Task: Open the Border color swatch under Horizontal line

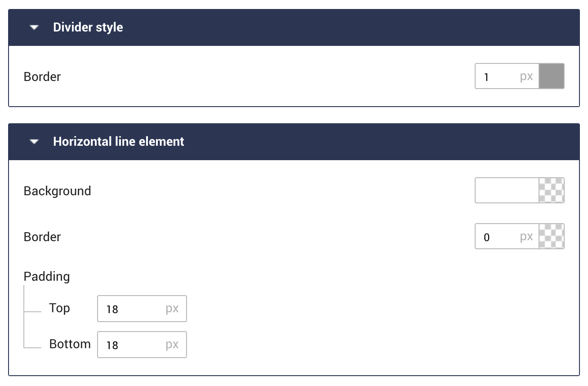Action: click(x=552, y=236)
